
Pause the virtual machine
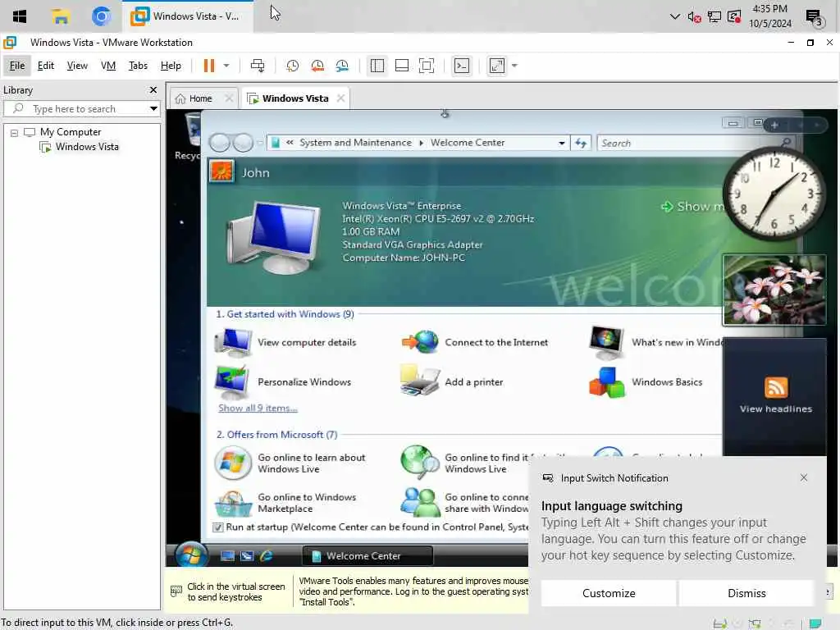[x=209, y=66]
